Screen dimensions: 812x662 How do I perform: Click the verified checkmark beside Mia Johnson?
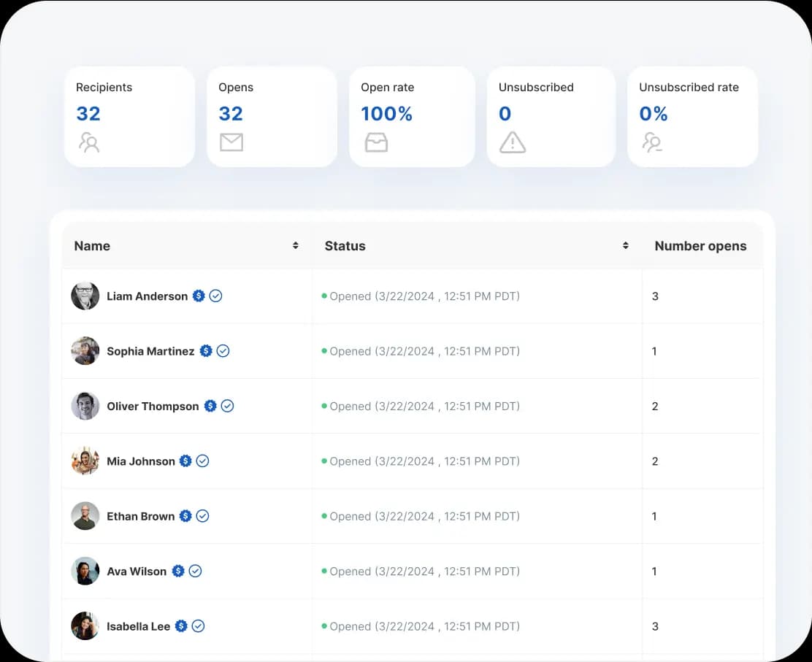[203, 461]
